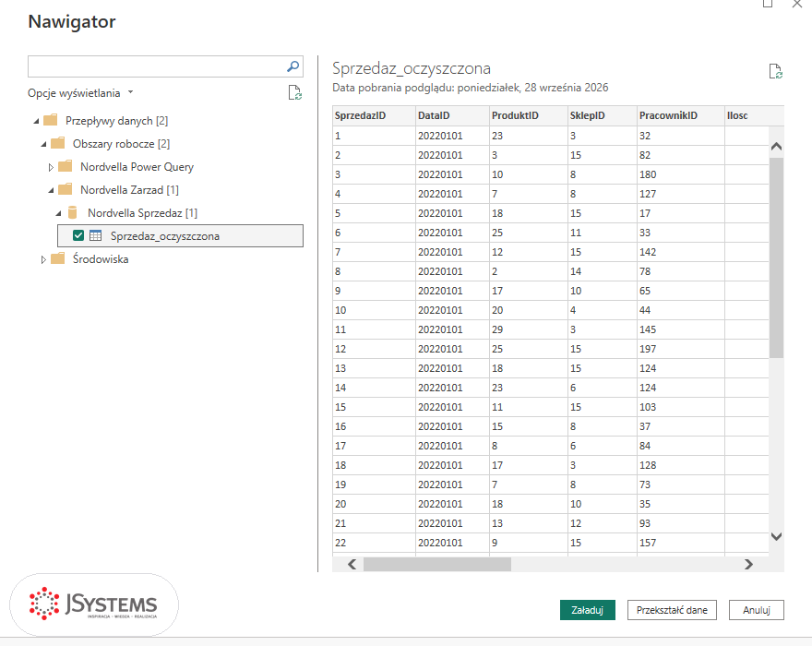Viewport: 812px width, 646px height.
Task: Click PracownikID cell 142 in row 7
Action: [680, 252]
